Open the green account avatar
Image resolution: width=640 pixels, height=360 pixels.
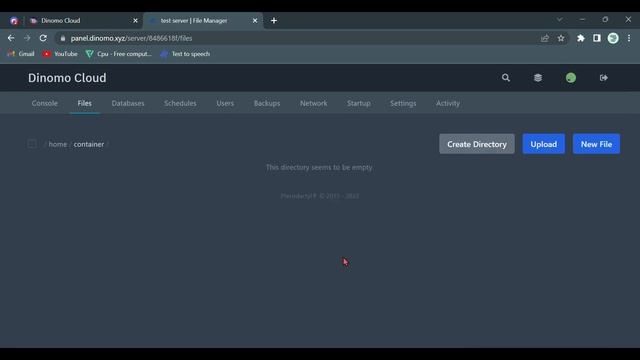click(x=571, y=78)
